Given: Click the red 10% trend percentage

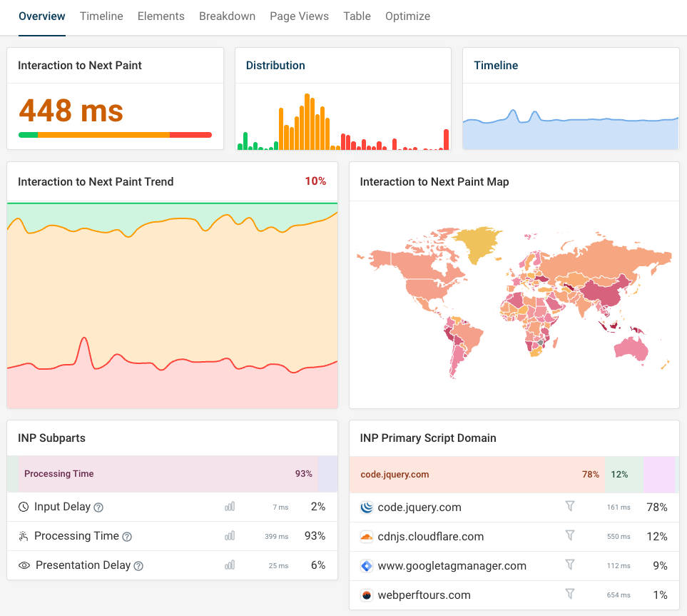Looking at the screenshot, I should click(x=315, y=181).
